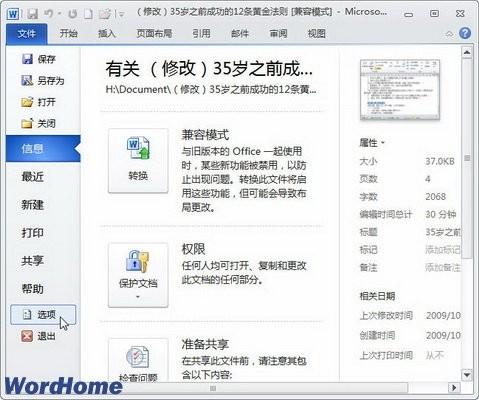479x400 pixels.
Task: Switch to the 邮件 (Mailings) tab
Action: click(x=240, y=33)
